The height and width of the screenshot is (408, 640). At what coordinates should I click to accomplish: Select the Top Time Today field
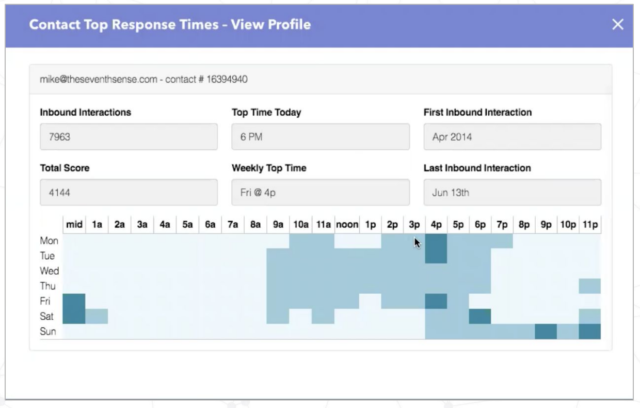320,137
